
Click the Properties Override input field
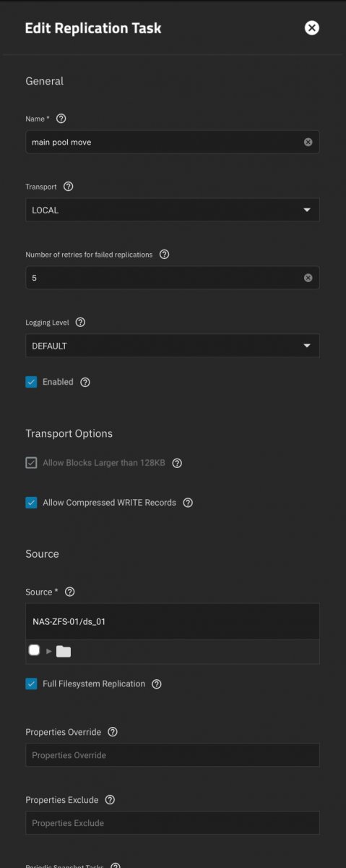[x=173, y=755]
